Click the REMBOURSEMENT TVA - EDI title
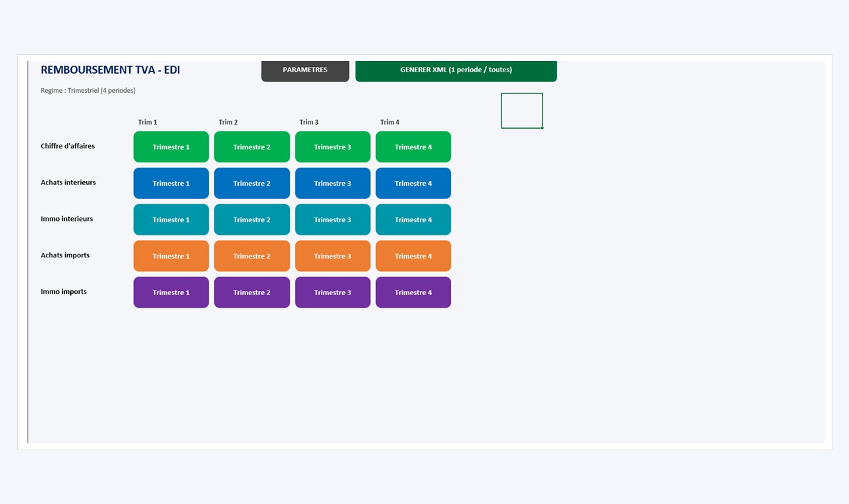 110,70
